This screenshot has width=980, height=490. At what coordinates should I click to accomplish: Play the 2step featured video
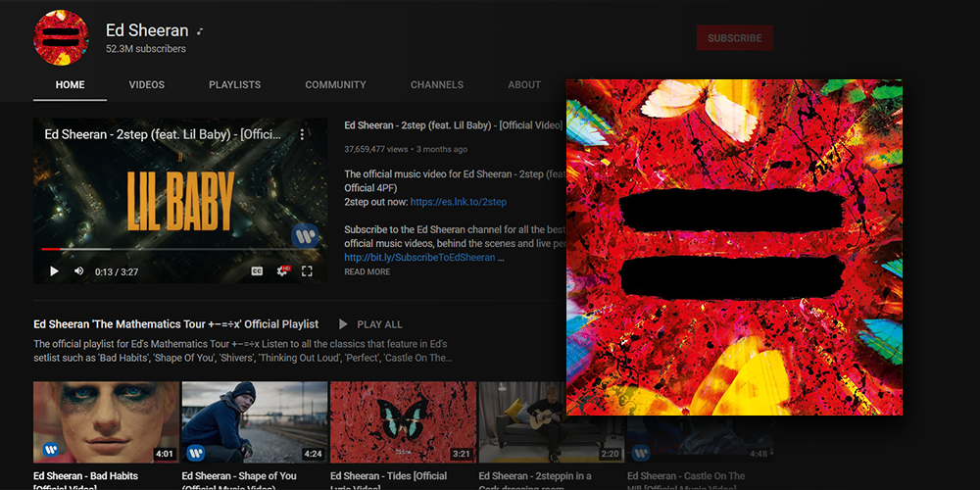click(x=54, y=271)
